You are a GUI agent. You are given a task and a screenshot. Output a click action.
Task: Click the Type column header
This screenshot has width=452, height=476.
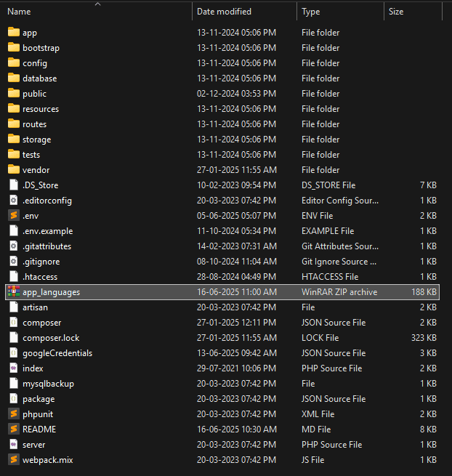(x=311, y=12)
